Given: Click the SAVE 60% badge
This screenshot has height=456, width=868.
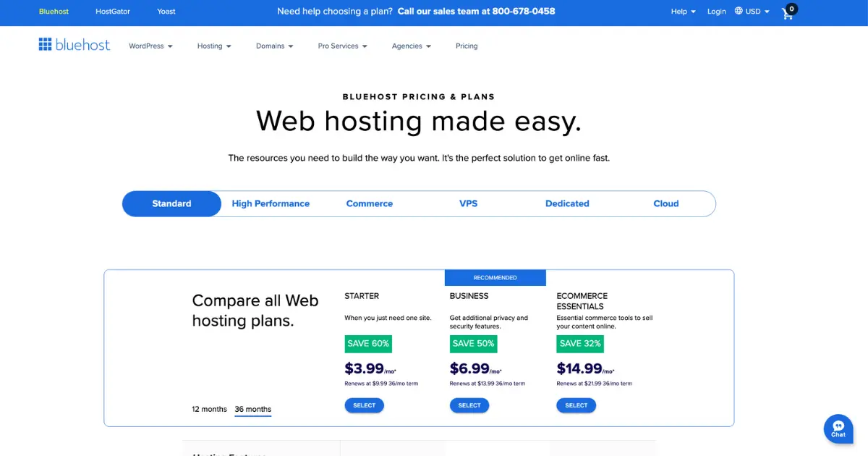Looking at the screenshot, I should click(368, 344).
